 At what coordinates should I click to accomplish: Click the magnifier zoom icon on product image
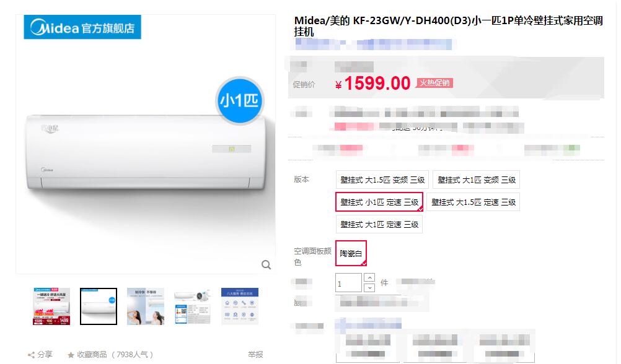pos(266,265)
